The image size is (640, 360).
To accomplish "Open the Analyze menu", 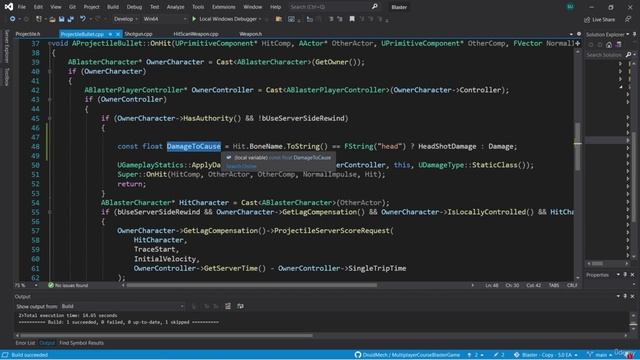I will click(176, 7).
